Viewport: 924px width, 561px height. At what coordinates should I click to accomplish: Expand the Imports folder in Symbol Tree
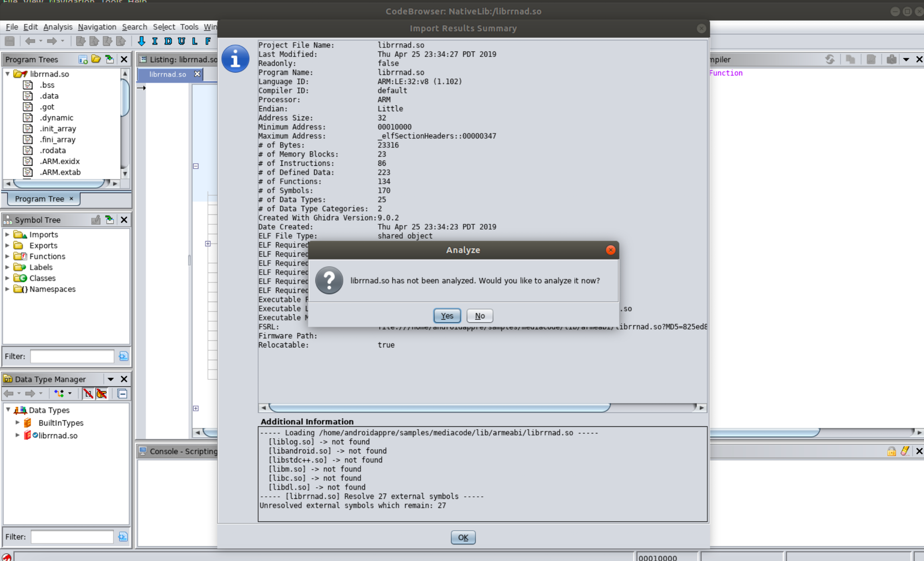click(7, 234)
